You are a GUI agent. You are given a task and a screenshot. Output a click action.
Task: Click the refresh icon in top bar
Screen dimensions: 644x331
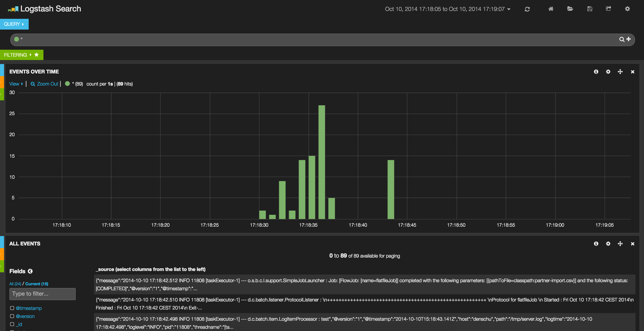527,9
